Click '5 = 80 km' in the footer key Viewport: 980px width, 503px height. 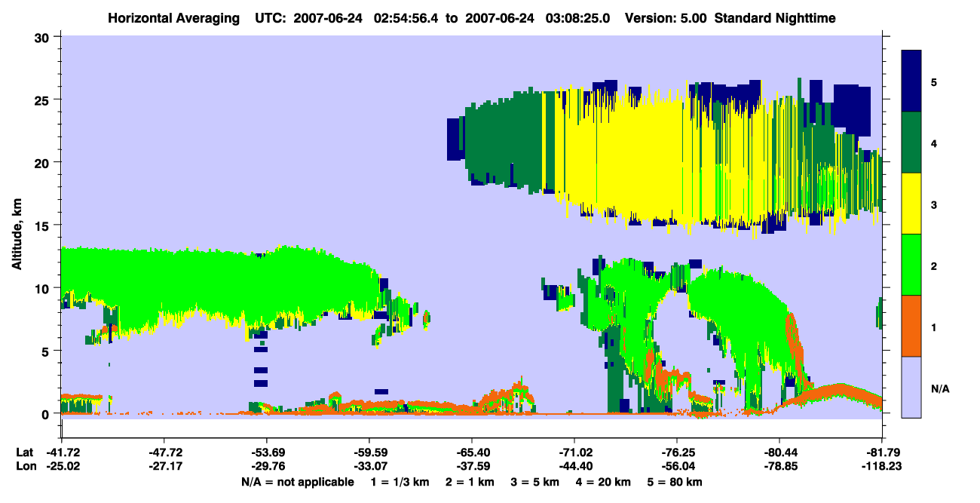[x=675, y=482]
